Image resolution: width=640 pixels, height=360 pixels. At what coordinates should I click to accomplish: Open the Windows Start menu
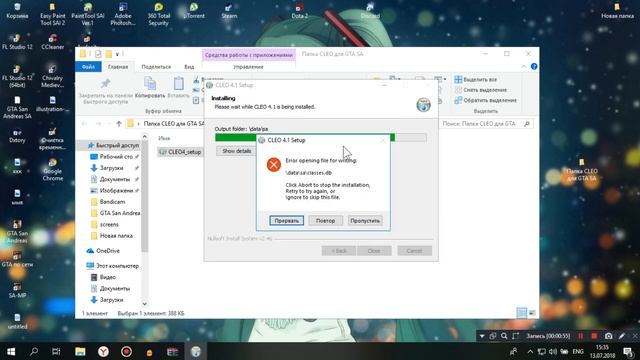click(11, 351)
